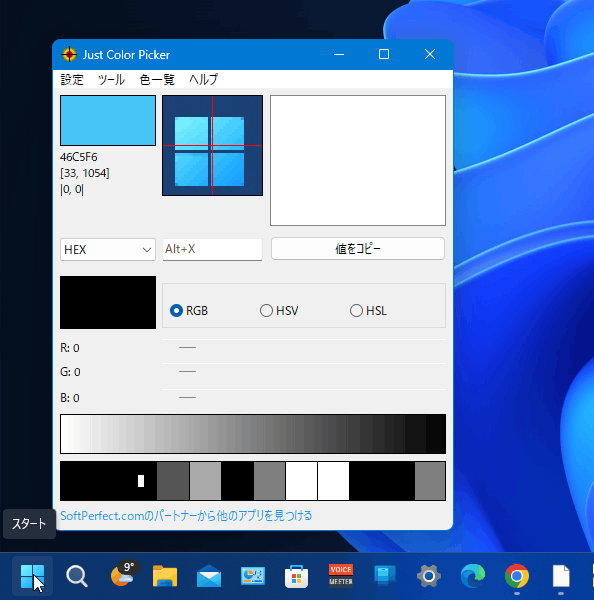The height and width of the screenshot is (600, 594).
Task: Open the weather widget showing 9°
Action: (125, 574)
